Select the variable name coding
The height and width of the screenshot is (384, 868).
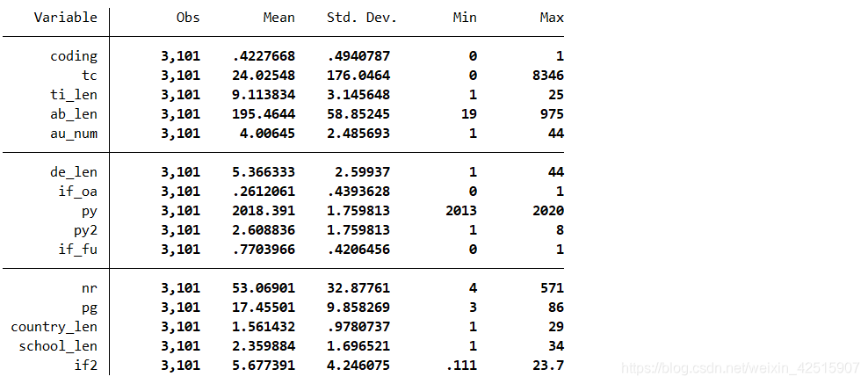tap(74, 56)
